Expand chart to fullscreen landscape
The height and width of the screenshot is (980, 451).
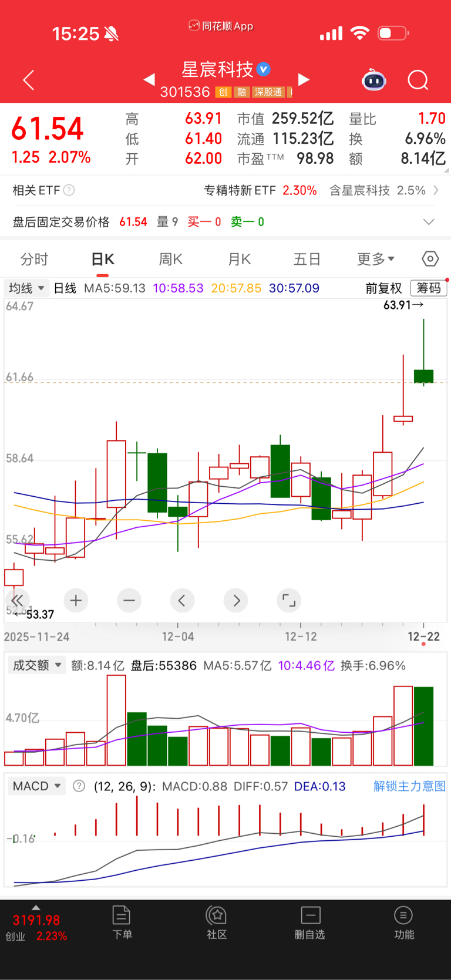click(x=289, y=600)
